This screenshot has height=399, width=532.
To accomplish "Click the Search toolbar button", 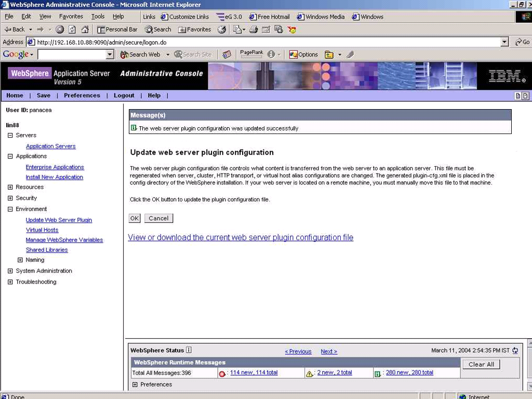I will tap(158, 30).
